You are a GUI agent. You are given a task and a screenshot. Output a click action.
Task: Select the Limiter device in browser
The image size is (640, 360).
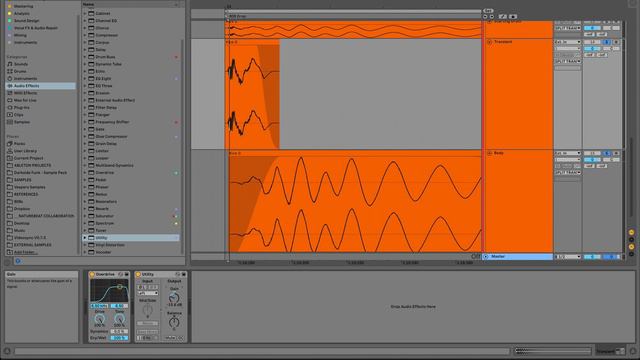tap(102, 151)
